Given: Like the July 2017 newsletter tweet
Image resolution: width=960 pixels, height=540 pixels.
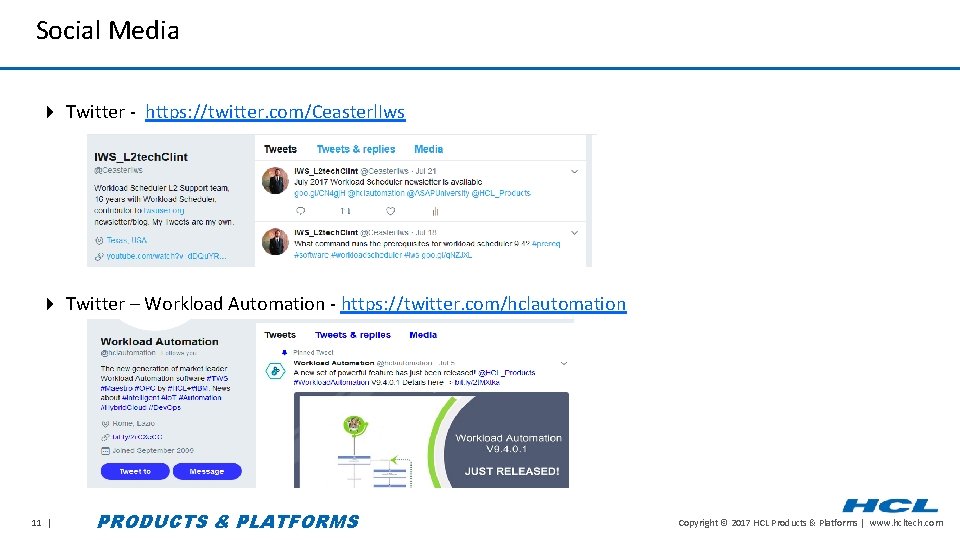Looking at the screenshot, I should pyautogui.click(x=390, y=211).
